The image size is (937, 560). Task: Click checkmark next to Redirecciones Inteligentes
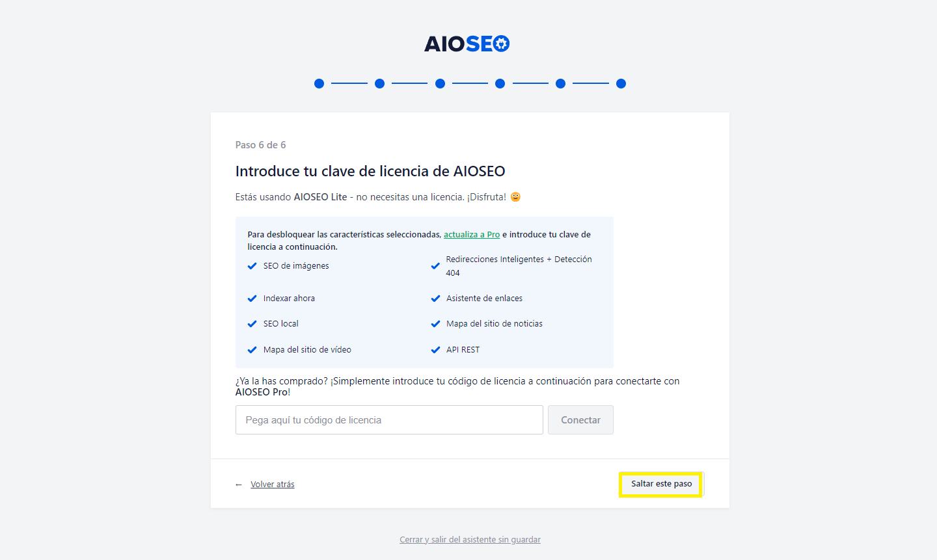[435, 266]
